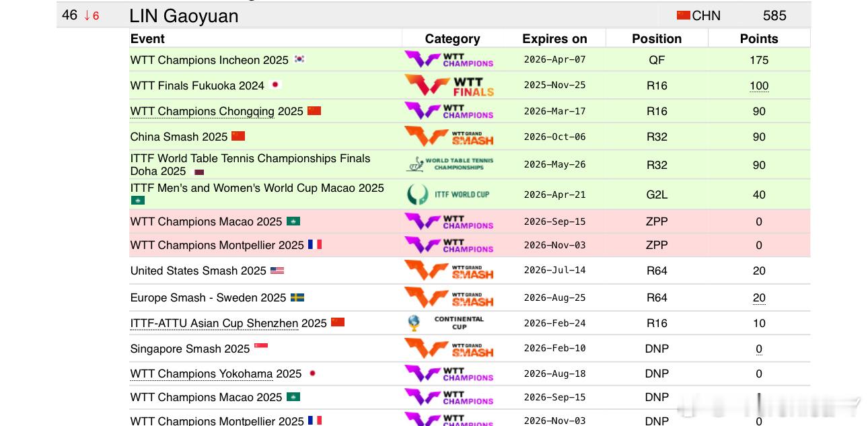Click the US flag beside United States Smash
Screen dimensions: 868x426
pyautogui.click(x=277, y=271)
